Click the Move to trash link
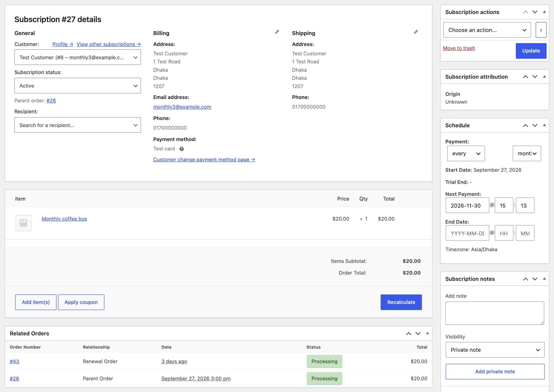The image size is (554, 392). (459, 48)
